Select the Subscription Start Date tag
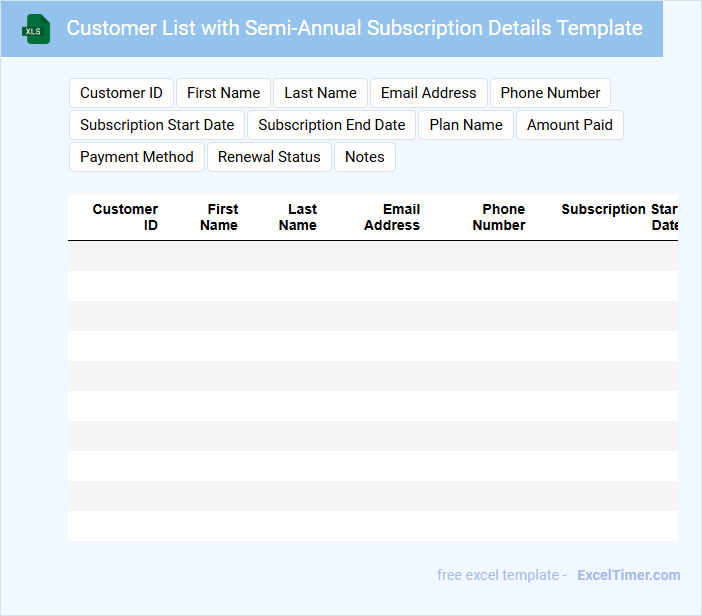The width and height of the screenshot is (702, 616). coord(157,125)
